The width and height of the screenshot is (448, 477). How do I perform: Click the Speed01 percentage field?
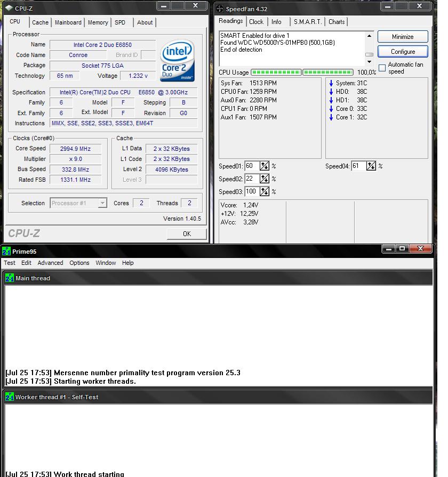coord(252,166)
